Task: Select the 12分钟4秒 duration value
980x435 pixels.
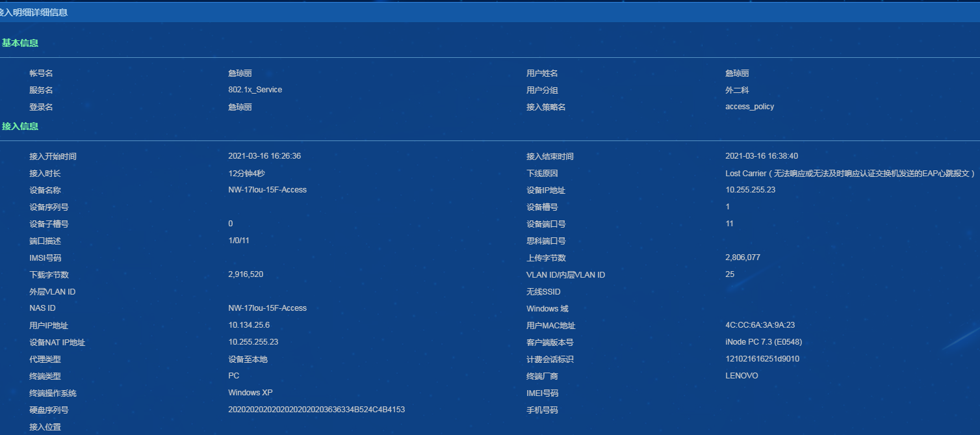Action: [246, 174]
